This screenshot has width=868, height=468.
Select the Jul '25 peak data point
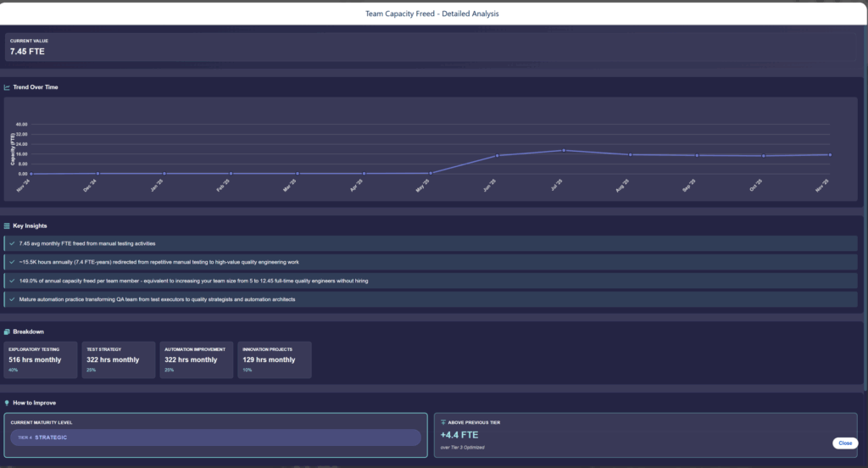564,151
